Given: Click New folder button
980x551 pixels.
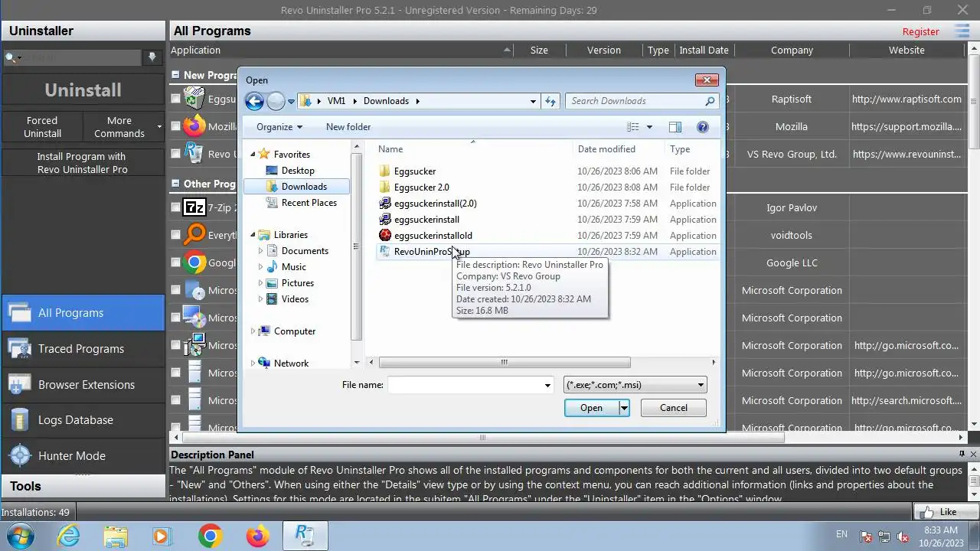Looking at the screenshot, I should click(x=348, y=127).
